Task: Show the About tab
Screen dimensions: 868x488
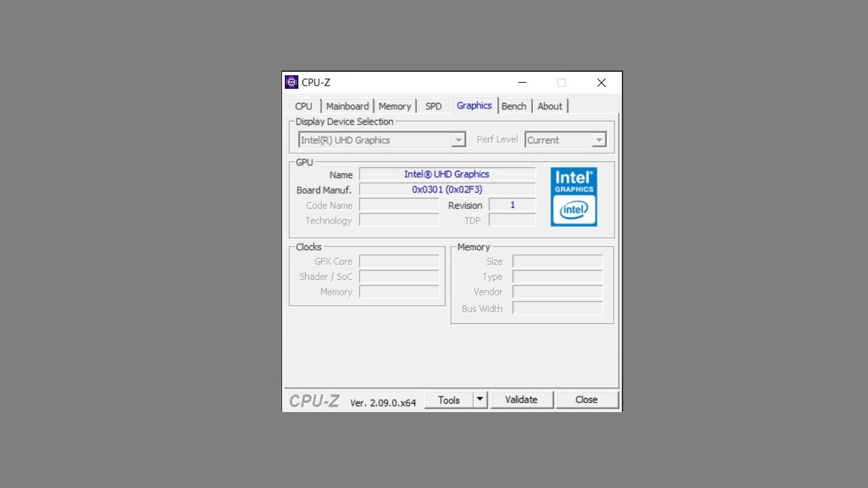Action: tap(550, 106)
